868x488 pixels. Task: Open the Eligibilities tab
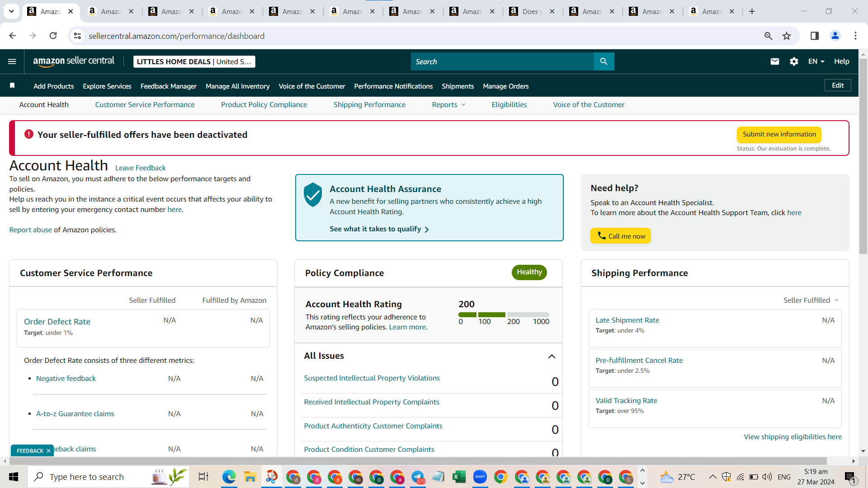click(x=509, y=105)
